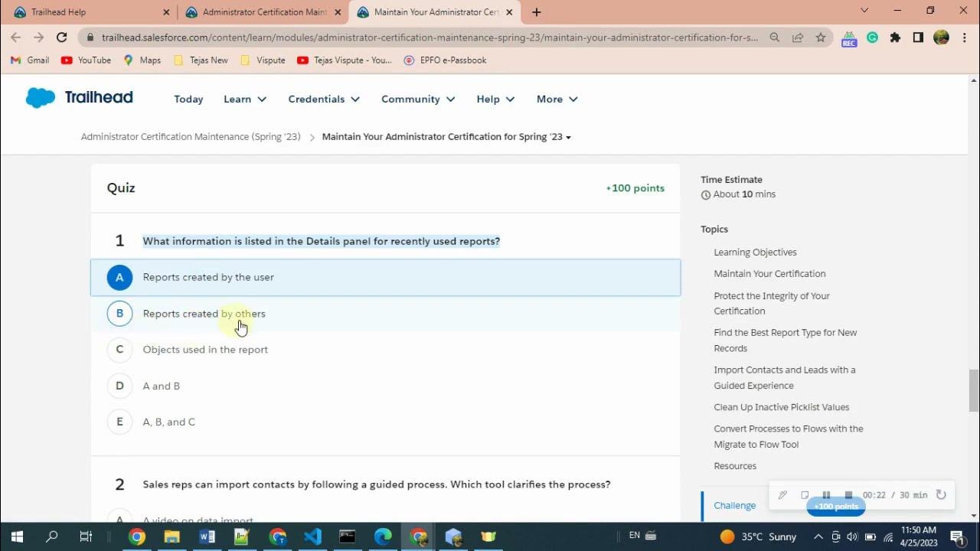
Task: Open the tab search chevron in Chrome
Action: (864, 11)
